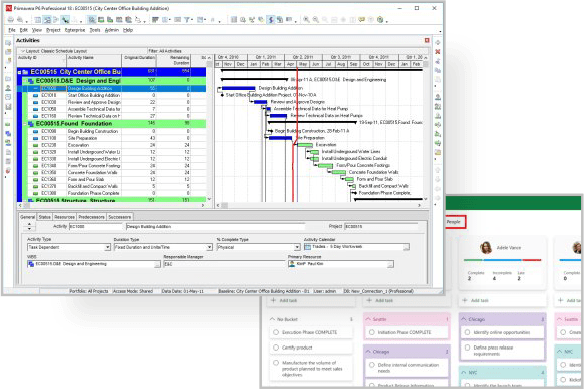This screenshot has width=584, height=389.
Task: Click the globe help icon at toolbar end
Action: [380, 20]
